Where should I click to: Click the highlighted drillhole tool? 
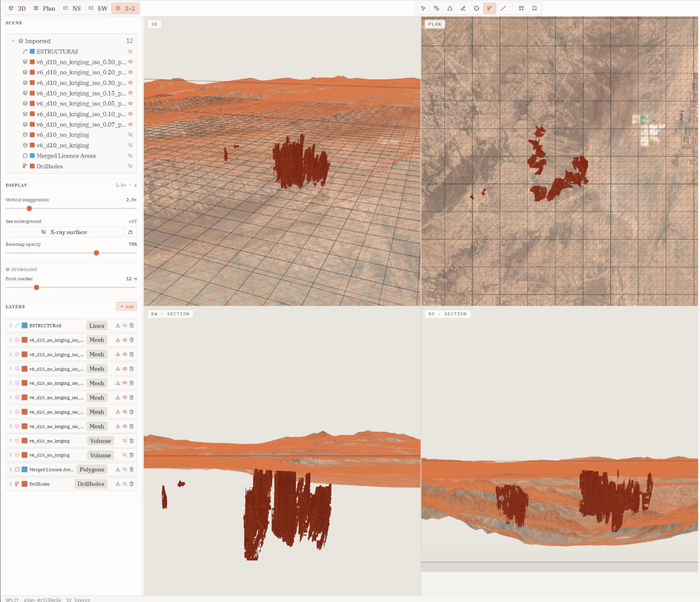coord(490,8)
